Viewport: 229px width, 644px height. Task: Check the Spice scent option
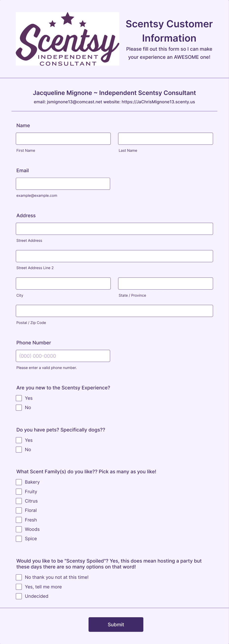pyautogui.click(x=19, y=538)
